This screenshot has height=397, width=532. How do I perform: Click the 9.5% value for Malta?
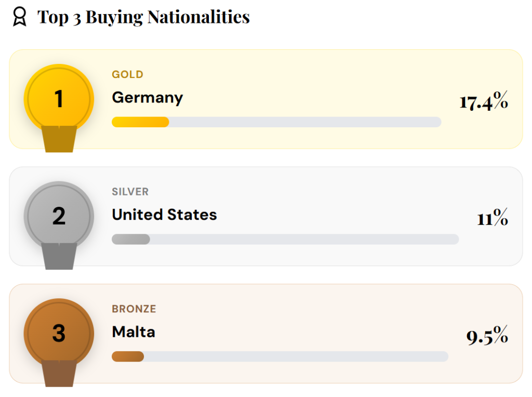click(x=487, y=337)
